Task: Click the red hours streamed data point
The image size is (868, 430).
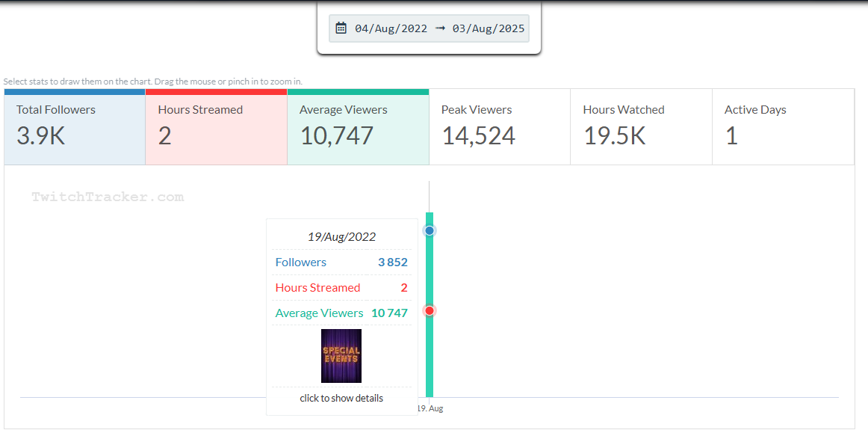Action: [429, 310]
